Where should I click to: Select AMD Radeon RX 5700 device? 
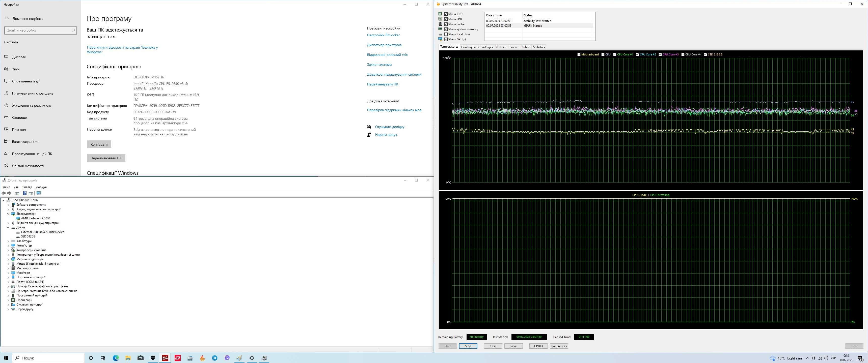coord(35,219)
